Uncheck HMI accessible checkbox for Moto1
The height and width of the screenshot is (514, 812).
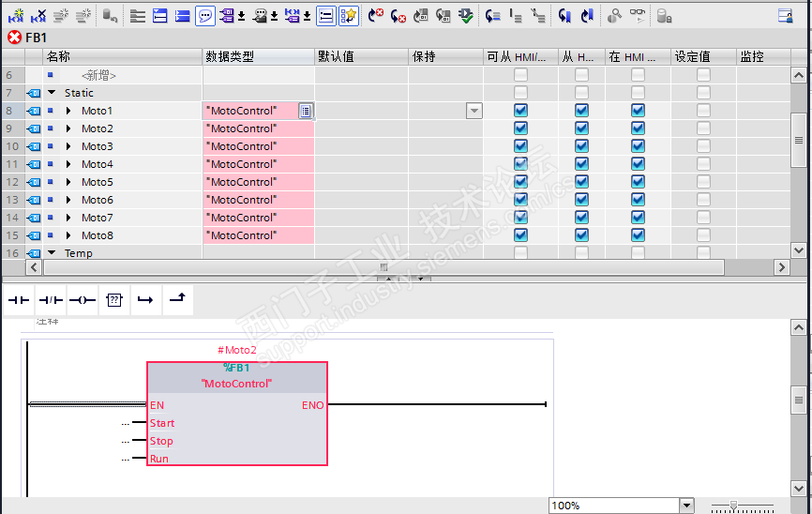(520, 111)
